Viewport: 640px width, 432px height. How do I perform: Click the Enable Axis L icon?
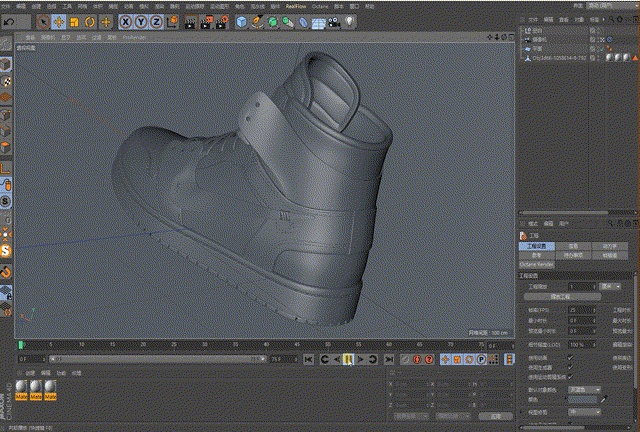pyautogui.click(x=5, y=167)
